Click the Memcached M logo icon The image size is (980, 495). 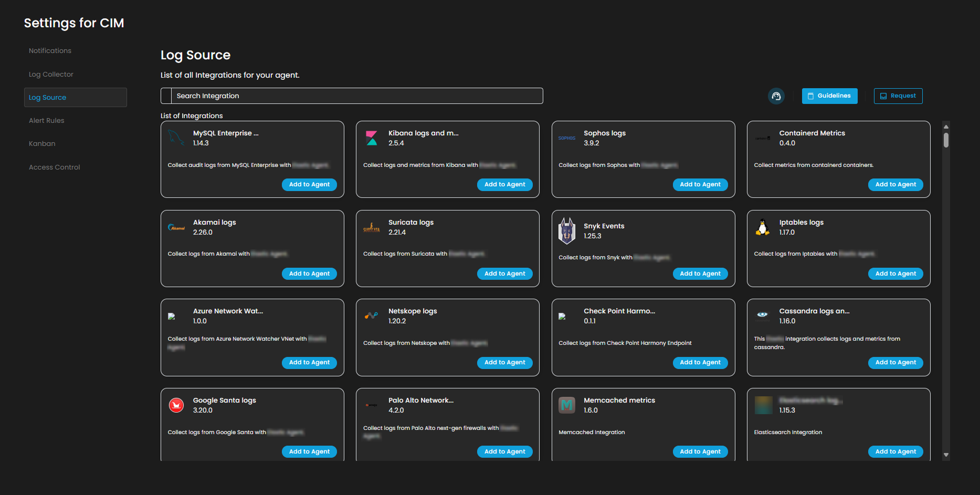(567, 405)
